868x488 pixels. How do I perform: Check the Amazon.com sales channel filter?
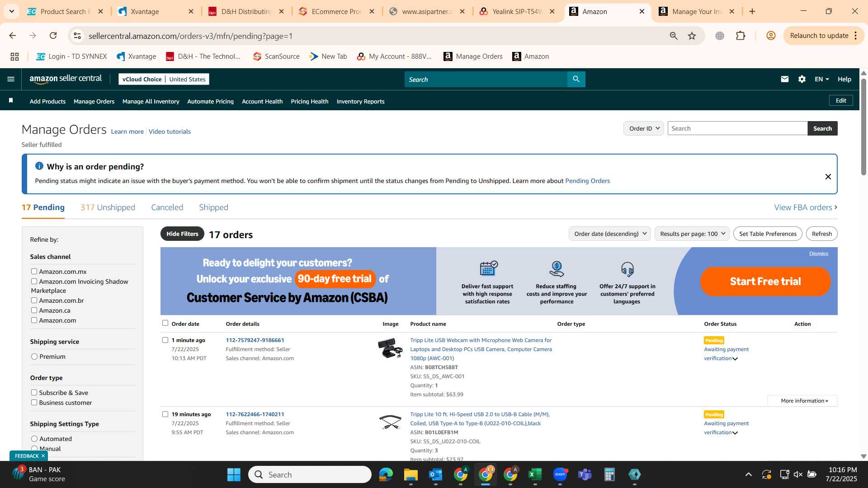[x=34, y=320]
